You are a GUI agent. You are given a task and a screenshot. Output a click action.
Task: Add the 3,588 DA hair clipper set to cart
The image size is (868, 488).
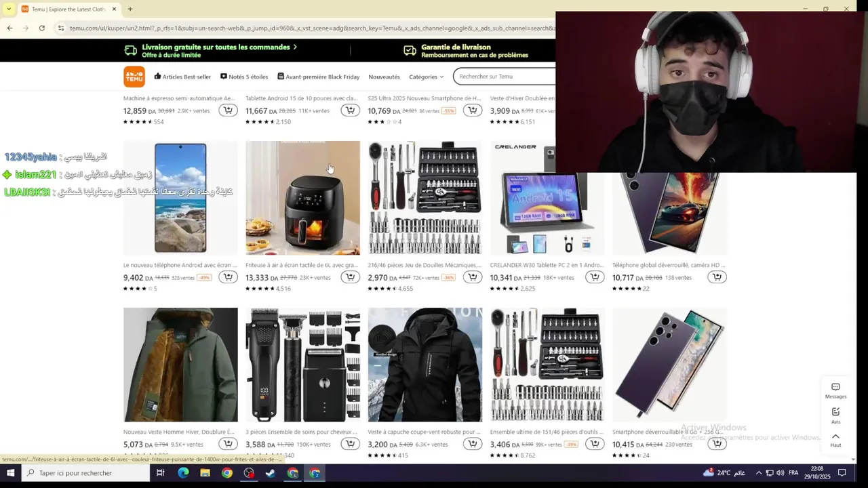click(350, 444)
